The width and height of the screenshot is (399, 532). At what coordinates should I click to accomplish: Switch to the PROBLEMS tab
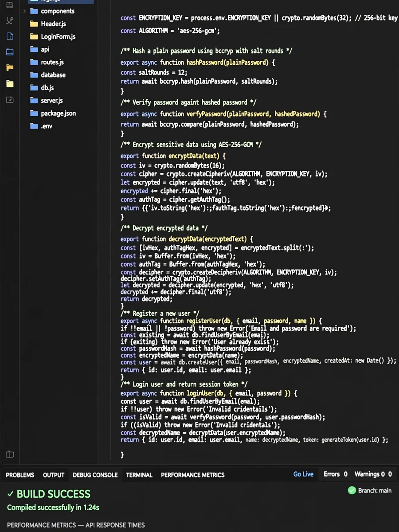pos(20,475)
